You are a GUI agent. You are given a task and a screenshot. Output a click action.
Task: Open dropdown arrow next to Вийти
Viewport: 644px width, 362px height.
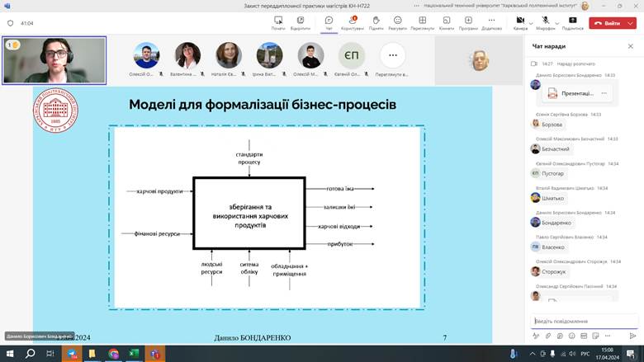pos(631,23)
